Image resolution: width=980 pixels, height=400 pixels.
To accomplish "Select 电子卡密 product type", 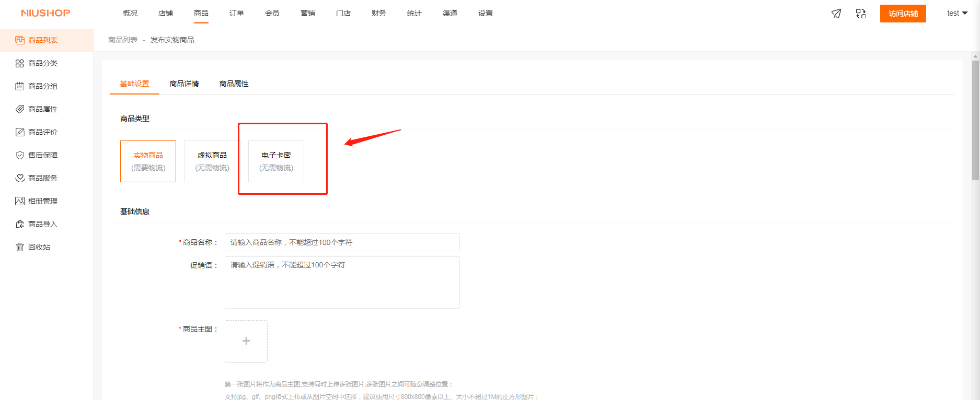I will click(276, 161).
